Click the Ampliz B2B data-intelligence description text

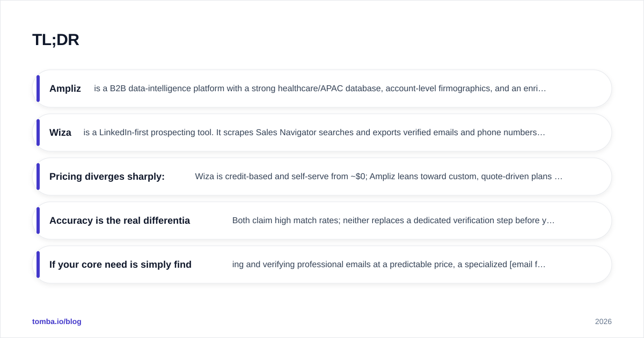[320, 89]
